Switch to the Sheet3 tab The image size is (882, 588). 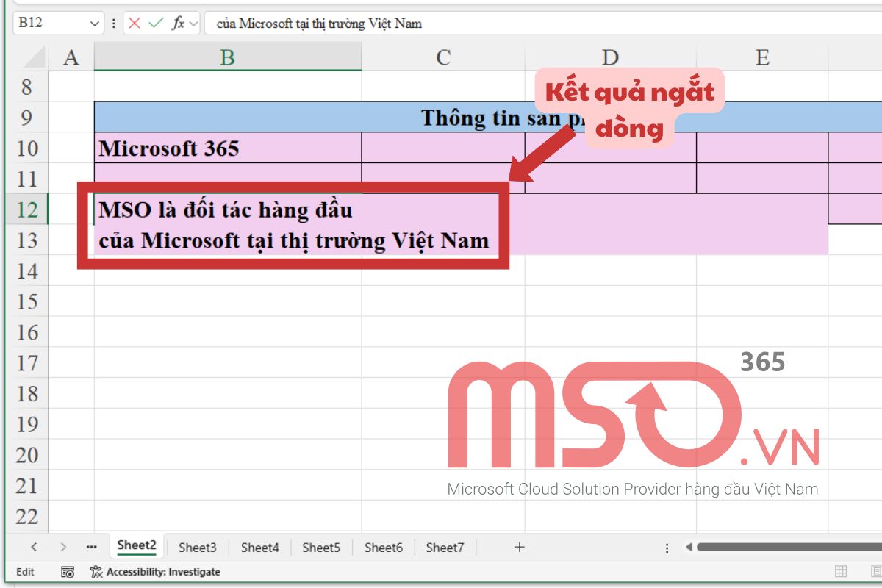198,547
